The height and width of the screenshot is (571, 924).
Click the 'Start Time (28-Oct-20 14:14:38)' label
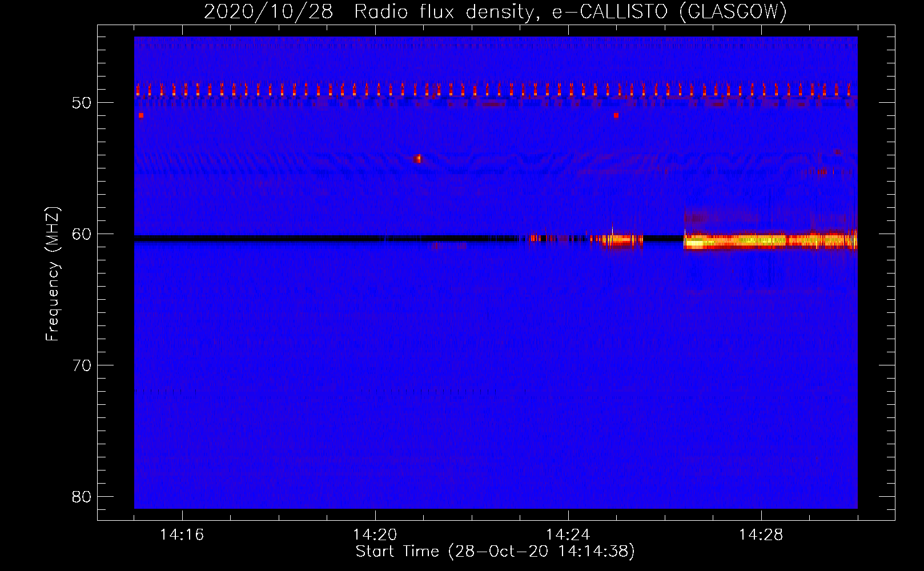[x=495, y=552]
